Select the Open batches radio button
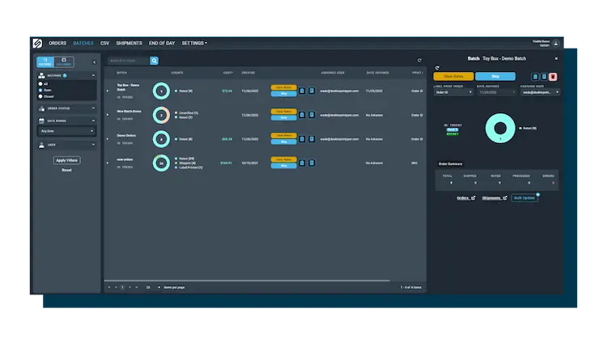Viewport: 607px width, 364px height. [x=40, y=90]
